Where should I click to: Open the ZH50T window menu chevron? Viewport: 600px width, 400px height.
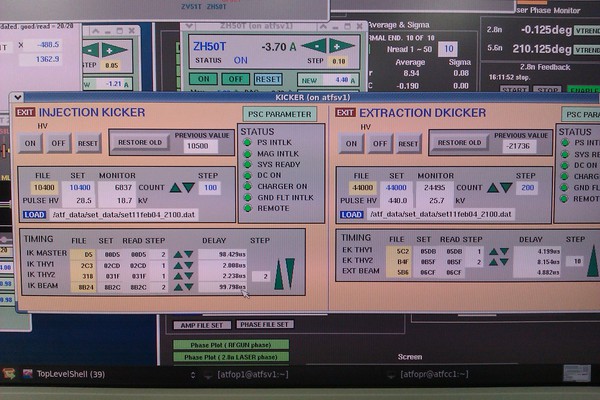click(x=189, y=26)
